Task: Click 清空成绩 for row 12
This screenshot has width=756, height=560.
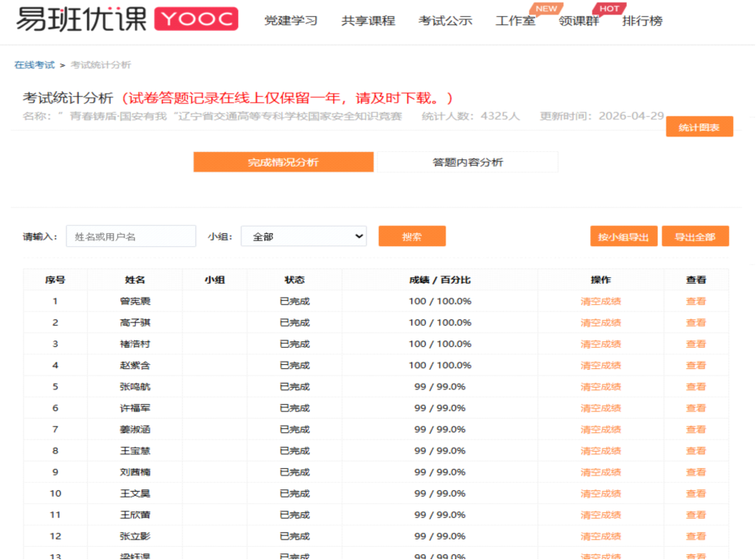Action: coord(601,536)
